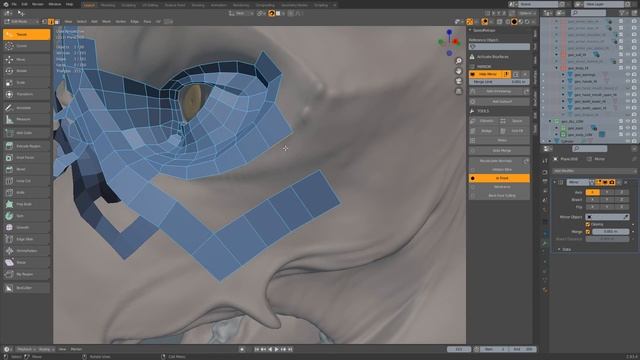Select the Edge Slide tool
The height and width of the screenshot is (360, 640).
pyautogui.click(x=27, y=239)
